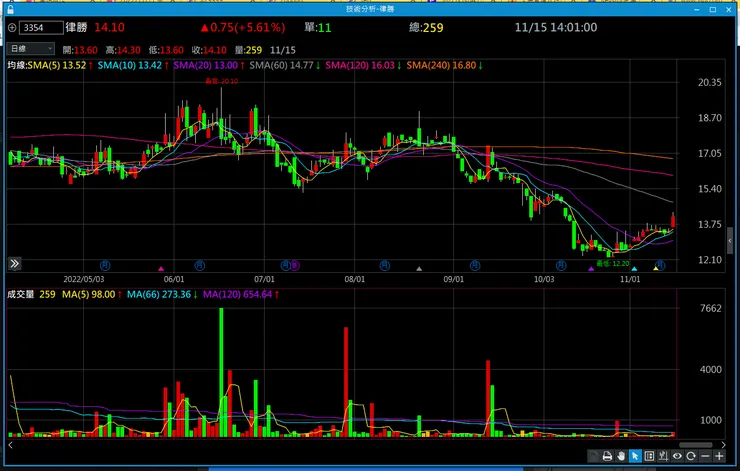Click the plus-circle add icon beside code 3354
The height and width of the screenshot is (471, 740).
coord(12,28)
